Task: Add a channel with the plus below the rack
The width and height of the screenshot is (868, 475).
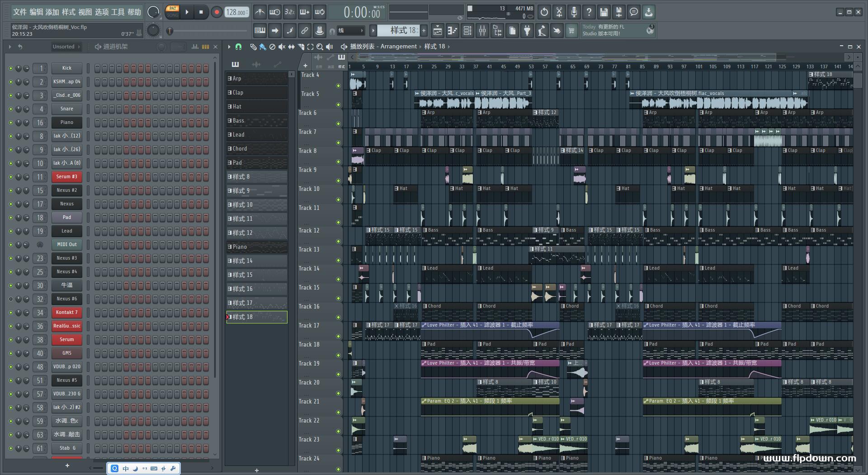Action: [67, 465]
